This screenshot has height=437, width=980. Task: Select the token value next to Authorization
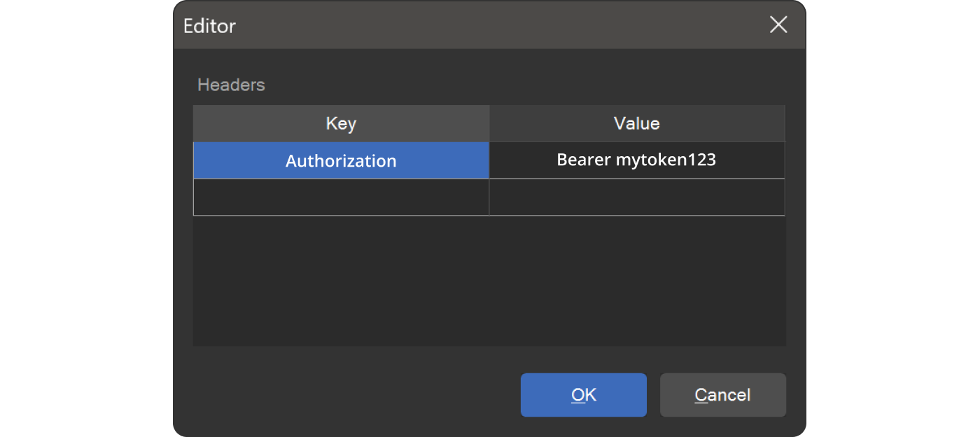tap(636, 160)
